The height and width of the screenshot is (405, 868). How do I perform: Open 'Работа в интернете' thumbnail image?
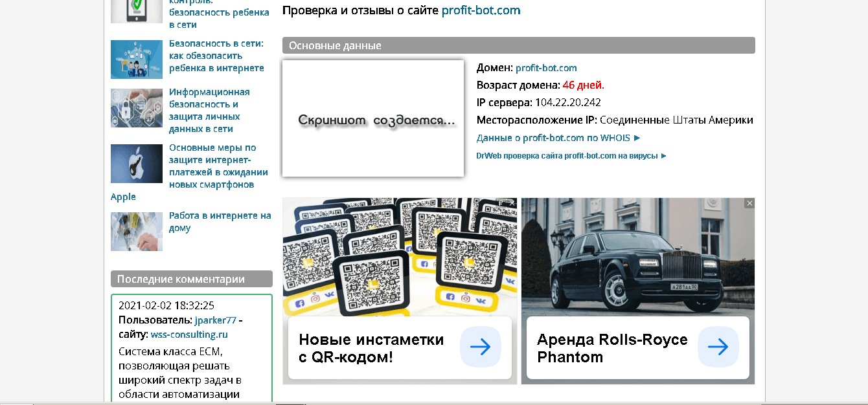tap(136, 231)
